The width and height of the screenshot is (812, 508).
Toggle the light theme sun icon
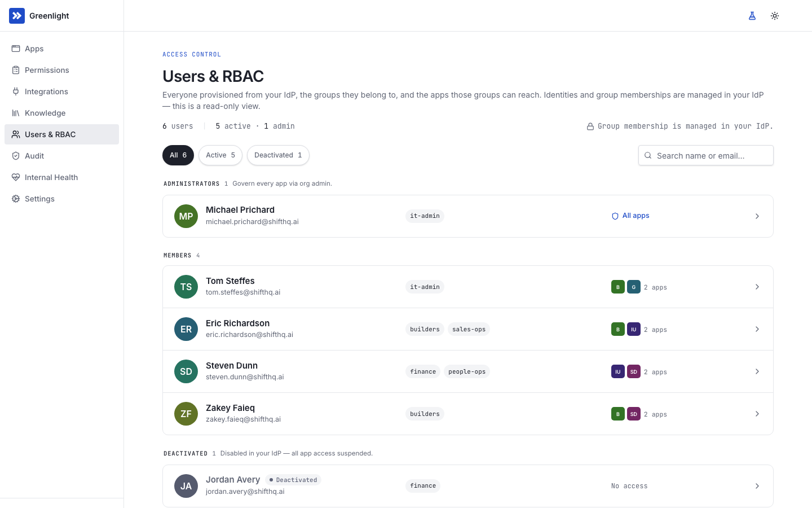coord(775,16)
